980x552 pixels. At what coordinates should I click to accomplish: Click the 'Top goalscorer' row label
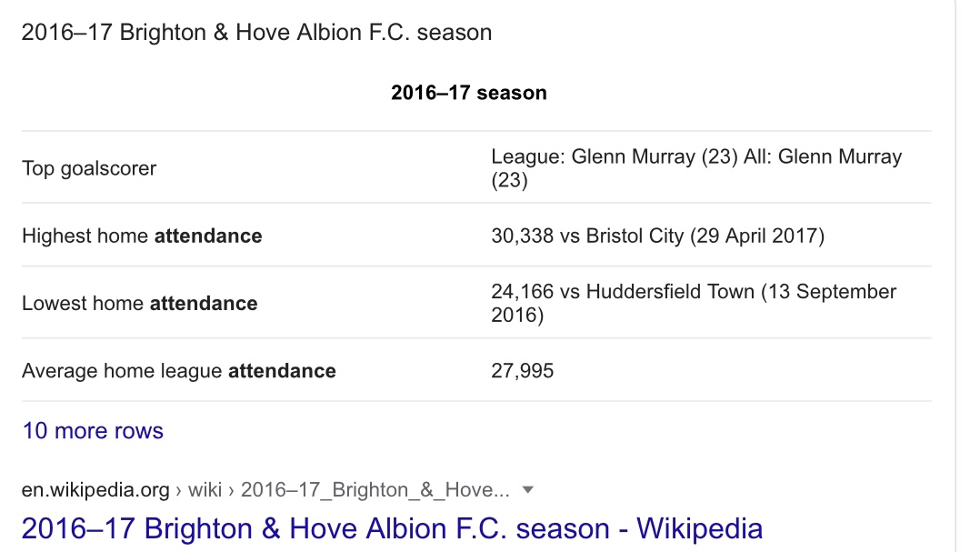pos(89,168)
